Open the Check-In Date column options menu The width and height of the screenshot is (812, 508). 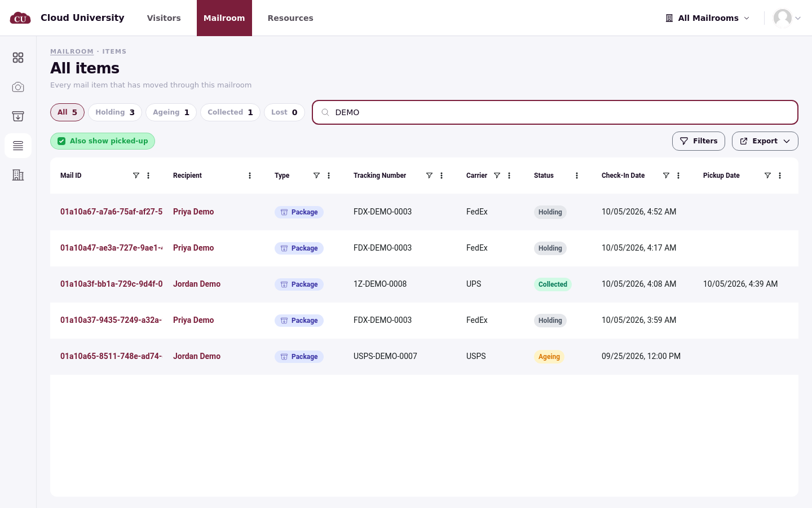tap(678, 176)
